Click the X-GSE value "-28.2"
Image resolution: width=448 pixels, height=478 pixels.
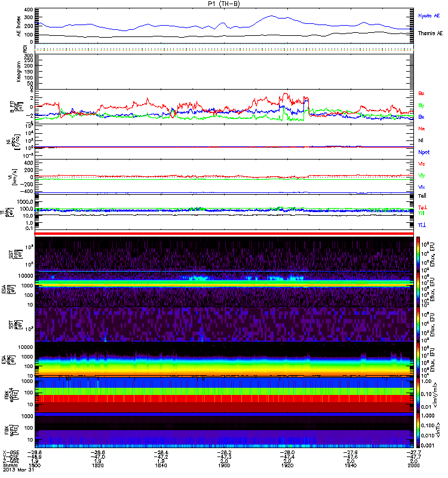[224, 453]
